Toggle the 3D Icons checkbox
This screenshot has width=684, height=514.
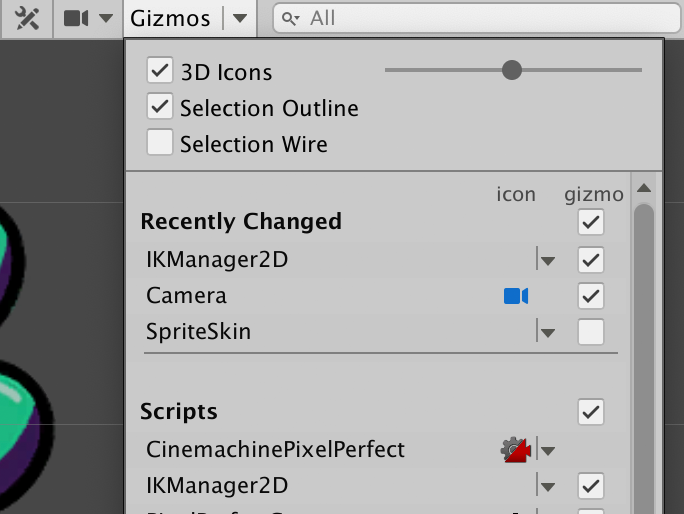coord(160,71)
